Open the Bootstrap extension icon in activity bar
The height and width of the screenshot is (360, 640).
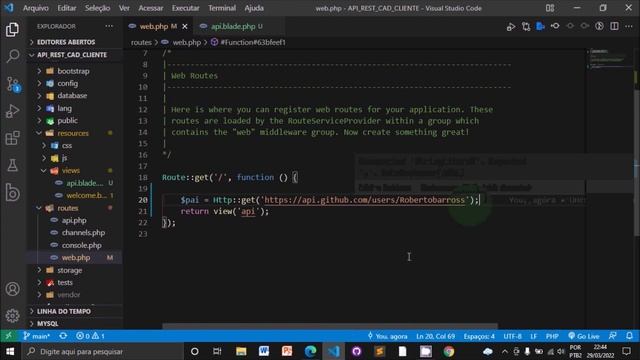[x=12, y=192]
